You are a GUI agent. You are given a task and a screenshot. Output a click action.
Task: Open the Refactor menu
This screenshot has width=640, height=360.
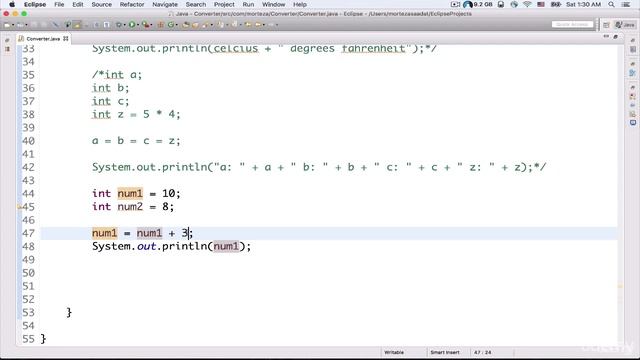point(132,4)
